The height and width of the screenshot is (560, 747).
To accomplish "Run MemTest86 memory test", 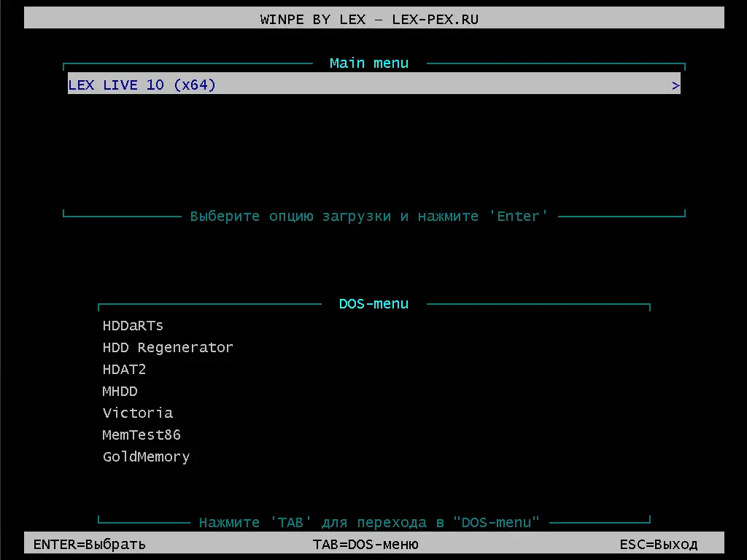I will pos(142,435).
